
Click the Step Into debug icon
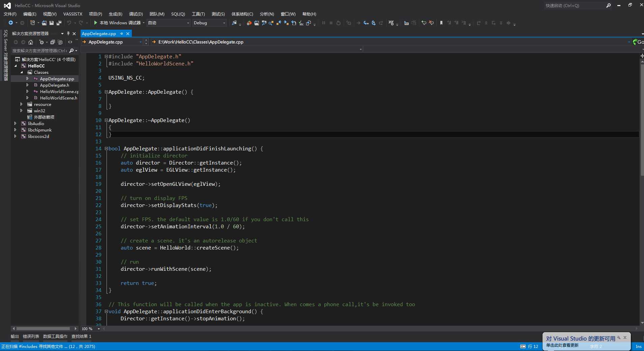pos(366,23)
